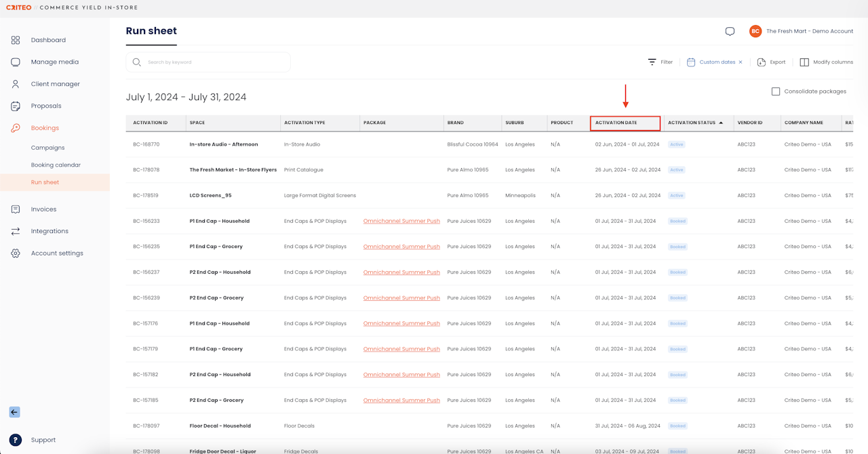868x454 pixels.
Task: Open the Filter options
Action: (660, 62)
